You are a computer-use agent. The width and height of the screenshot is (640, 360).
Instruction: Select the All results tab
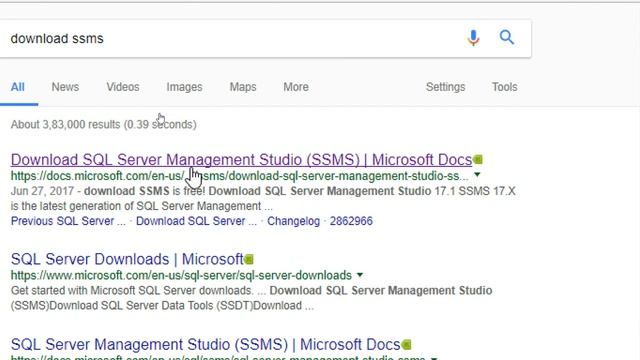(x=18, y=87)
